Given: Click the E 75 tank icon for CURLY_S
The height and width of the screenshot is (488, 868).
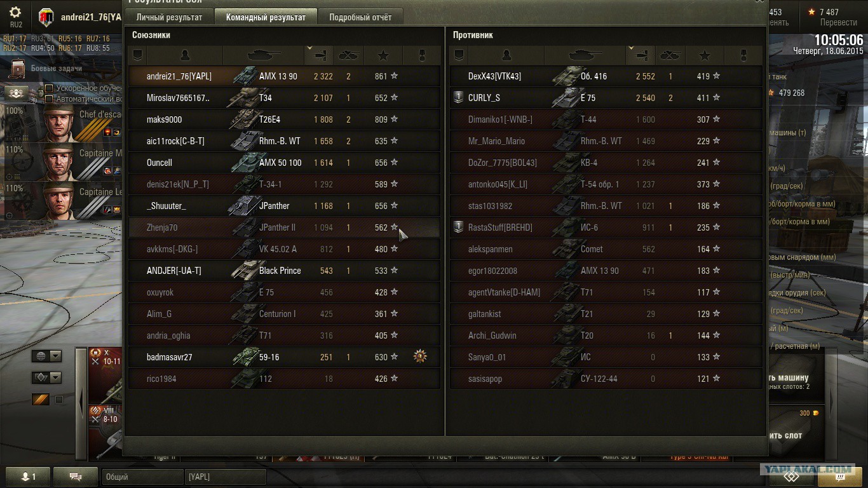Looking at the screenshot, I should click(566, 98).
